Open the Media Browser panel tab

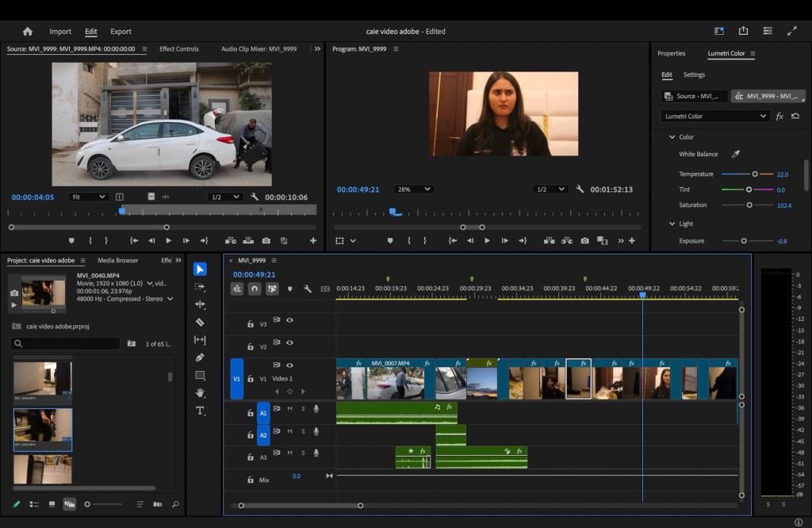pyautogui.click(x=117, y=260)
